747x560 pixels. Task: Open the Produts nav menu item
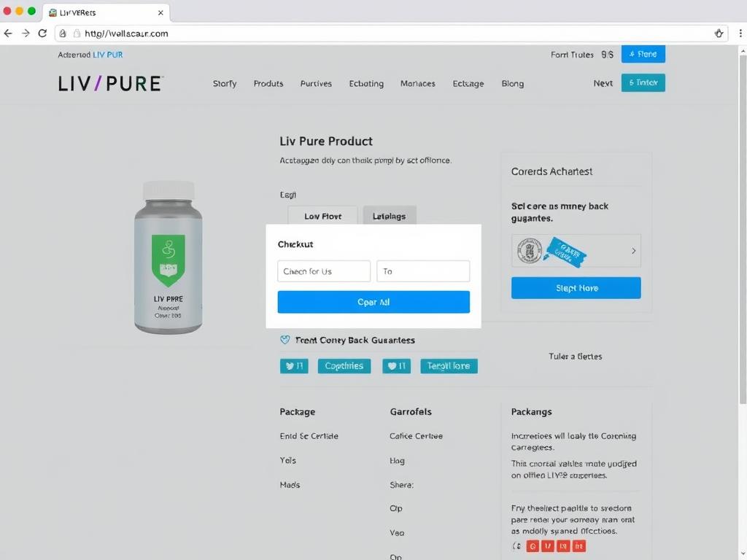pos(268,83)
